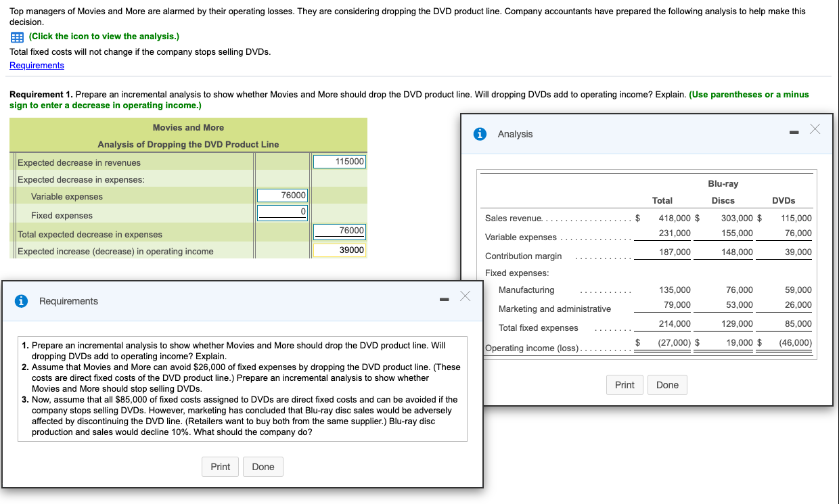Click the 'Total fixed costs will not change' sentence
The width and height of the screenshot is (839, 504).
tap(140, 52)
